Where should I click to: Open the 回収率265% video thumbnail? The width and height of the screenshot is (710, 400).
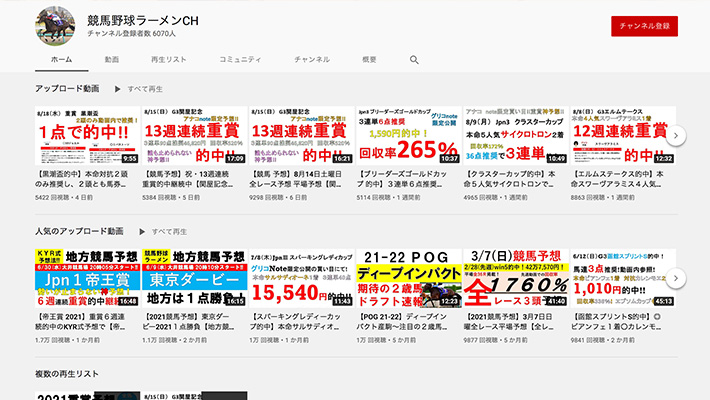[409, 135]
